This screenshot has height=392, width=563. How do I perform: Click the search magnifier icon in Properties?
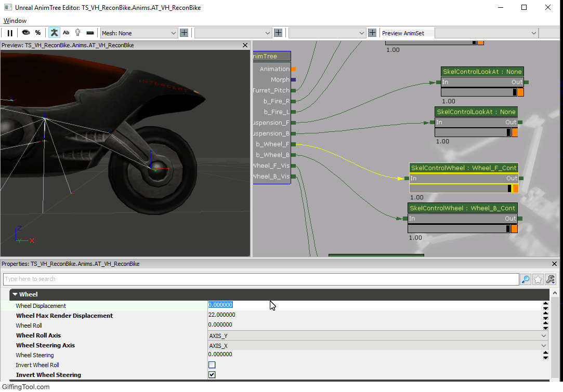[526, 279]
